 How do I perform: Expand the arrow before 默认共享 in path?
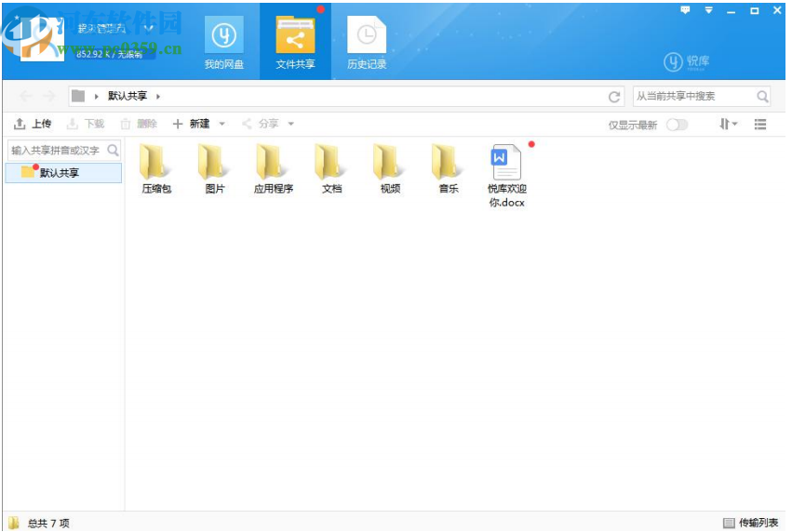pyautogui.click(x=96, y=97)
